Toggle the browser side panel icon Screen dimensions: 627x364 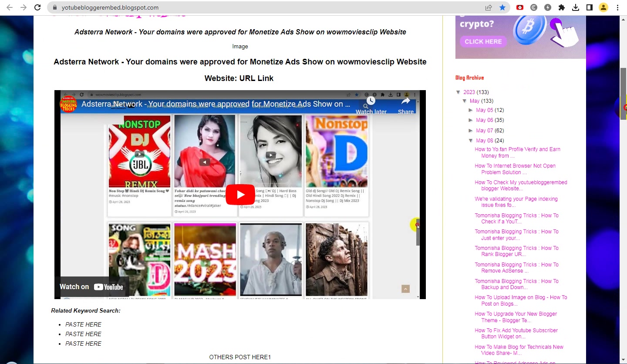pyautogui.click(x=590, y=7)
